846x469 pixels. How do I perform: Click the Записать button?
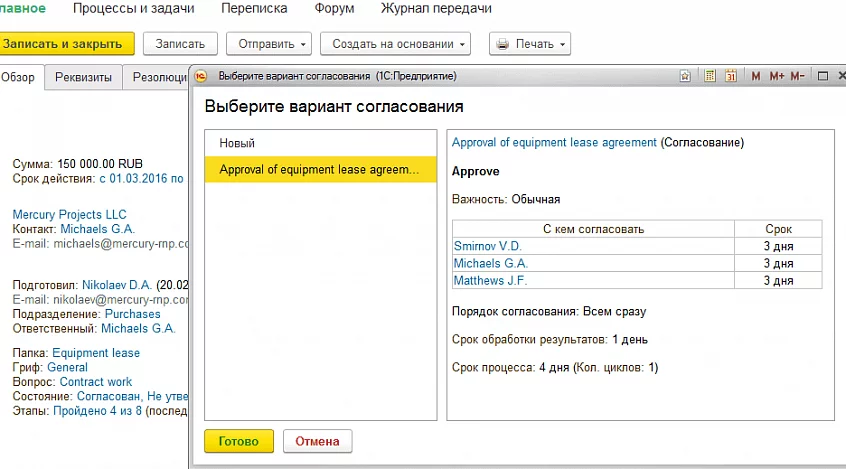point(180,44)
